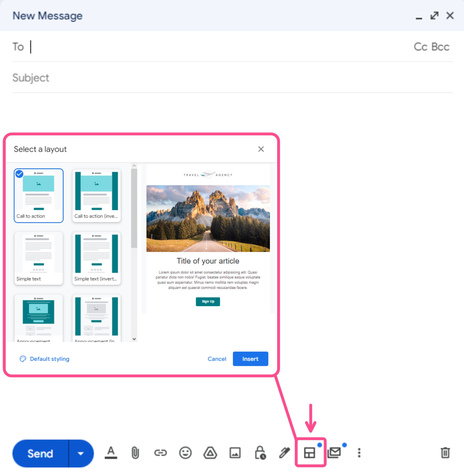Attach a file with the paperclip
The height and width of the screenshot is (476, 464).
pos(135,453)
